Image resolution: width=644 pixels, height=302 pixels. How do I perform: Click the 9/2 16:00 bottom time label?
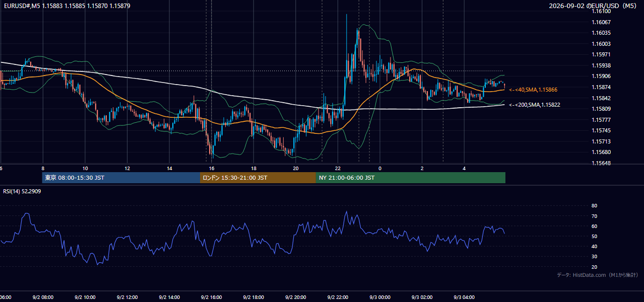click(211, 297)
